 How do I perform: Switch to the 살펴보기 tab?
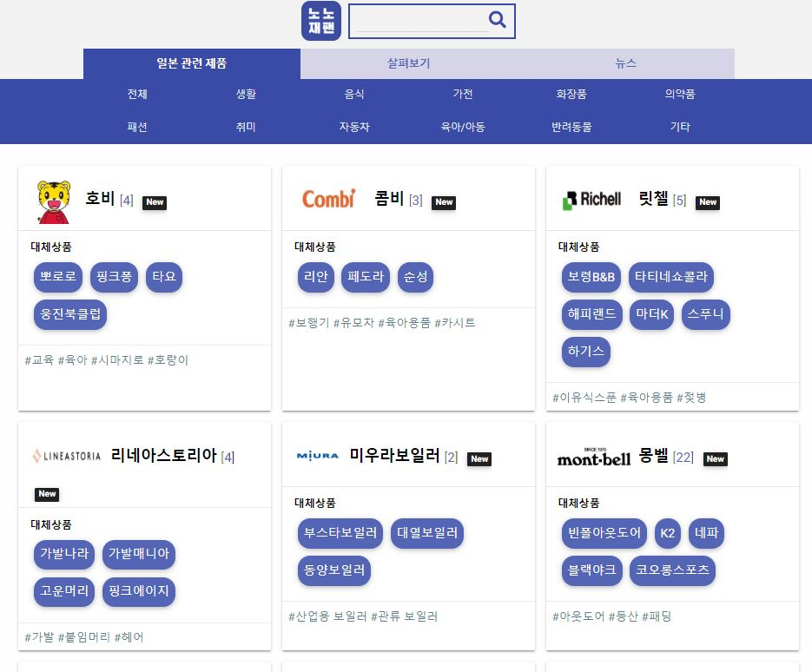pyautogui.click(x=408, y=63)
